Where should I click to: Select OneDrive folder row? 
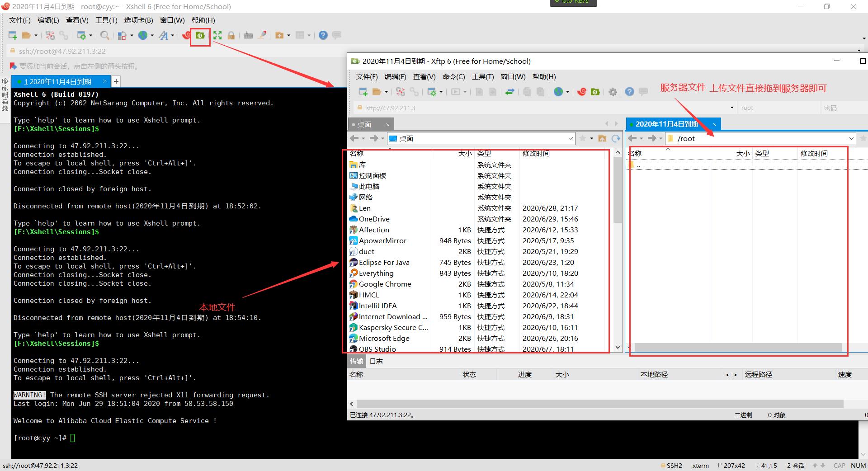[x=477, y=219]
